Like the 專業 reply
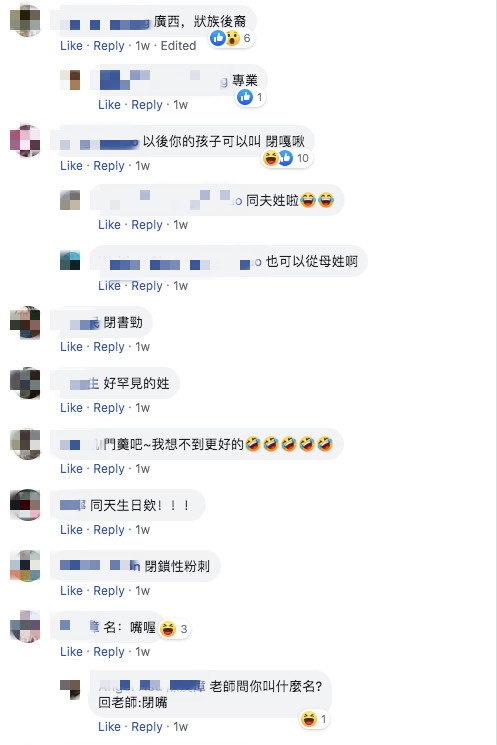The height and width of the screenshot is (745, 497). (109, 105)
